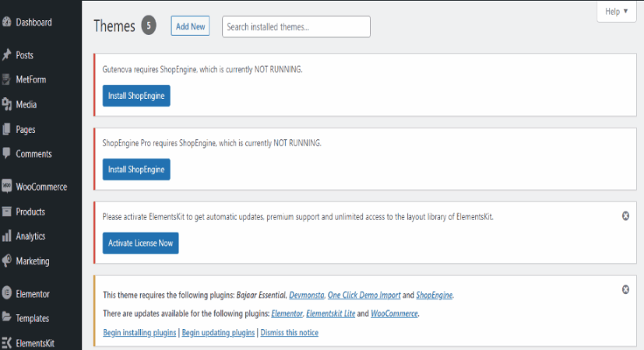This screenshot has width=644, height=350.
Task: Click the Posts pushpin icon
Action: tap(6, 55)
